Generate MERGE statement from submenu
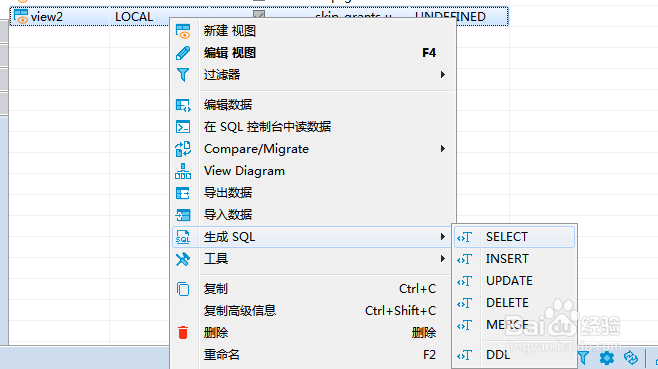This screenshot has height=369, width=658. click(514, 325)
